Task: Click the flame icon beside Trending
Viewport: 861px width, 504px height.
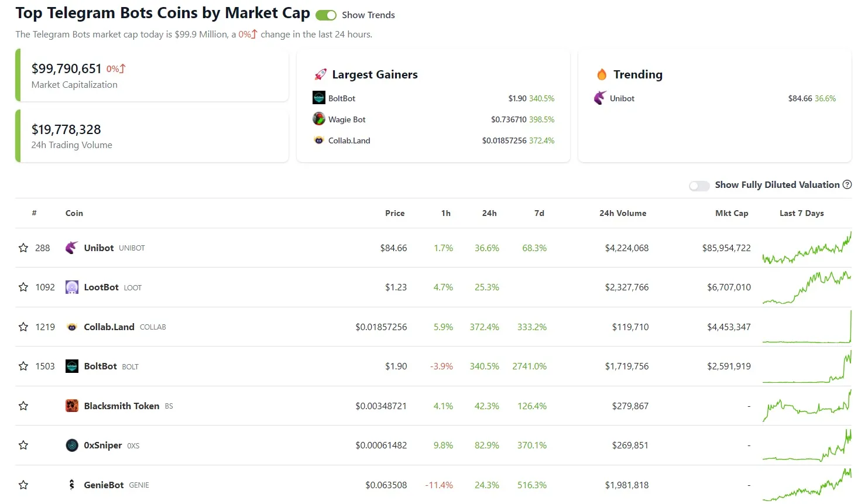Action: pyautogui.click(x=602, y=74)
